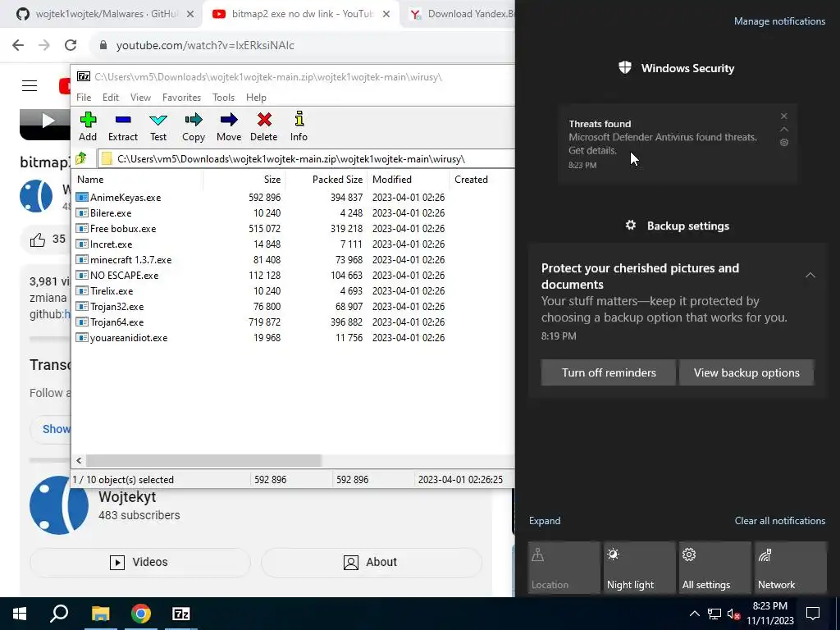Show hidden system tray icons chevron
The image size is (840, 630).
pos(694,614)
